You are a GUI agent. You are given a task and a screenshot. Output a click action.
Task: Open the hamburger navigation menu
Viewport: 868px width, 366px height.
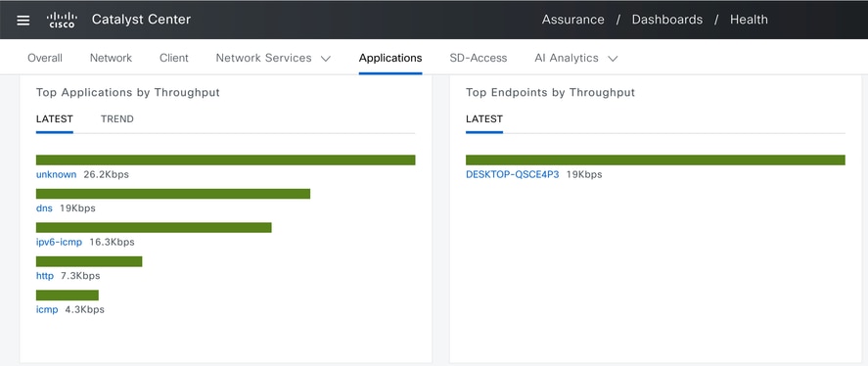point(23,20)
